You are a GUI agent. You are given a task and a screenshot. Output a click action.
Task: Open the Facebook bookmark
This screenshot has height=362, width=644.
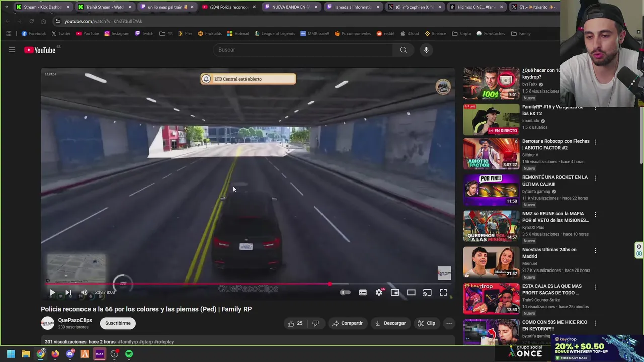coord(33,34)
